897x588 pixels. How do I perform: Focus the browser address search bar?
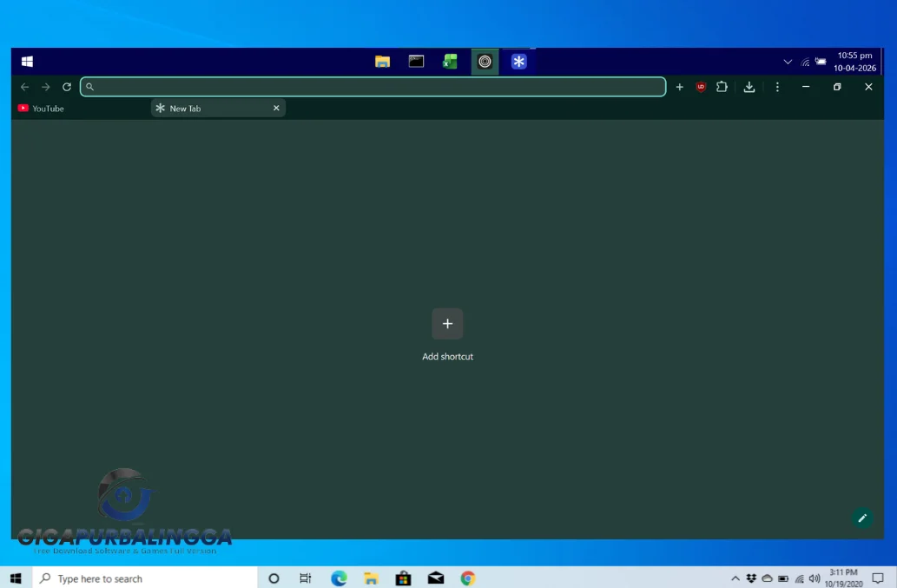[x=373, y=87]
